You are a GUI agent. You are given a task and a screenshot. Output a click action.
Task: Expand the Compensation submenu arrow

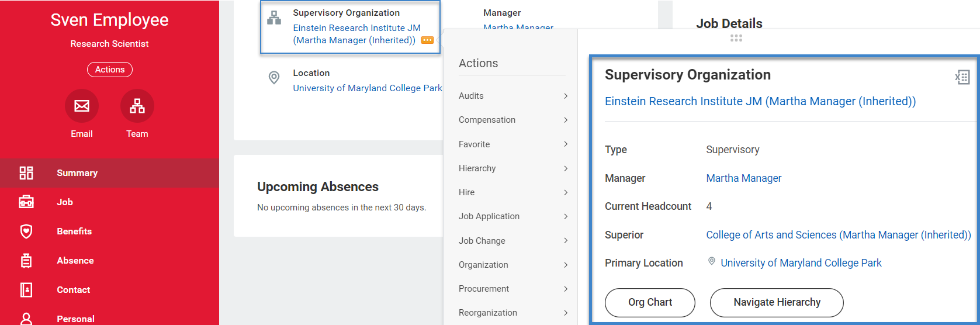(x=566, y=120)
